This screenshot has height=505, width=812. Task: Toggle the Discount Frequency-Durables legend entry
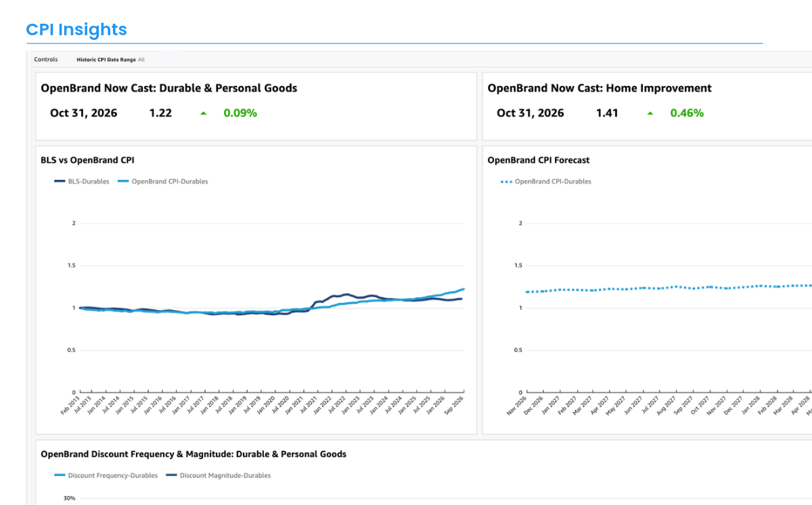[106, 475]
